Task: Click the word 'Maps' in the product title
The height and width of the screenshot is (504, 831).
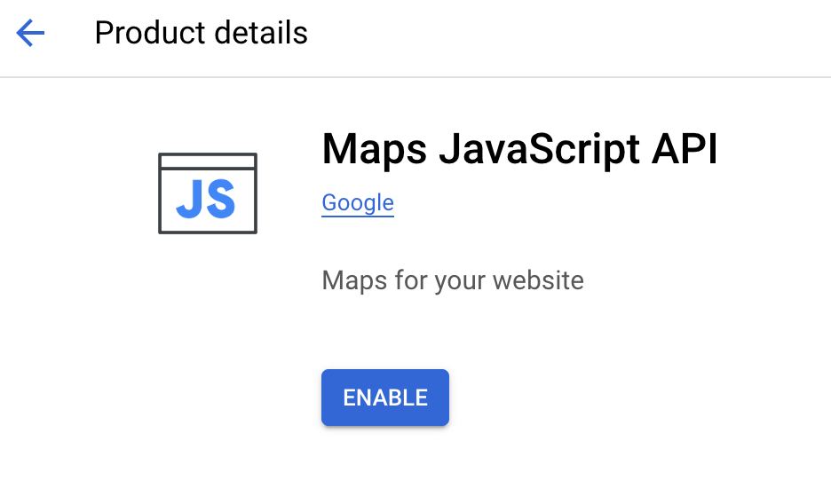Action: point(372,149)
